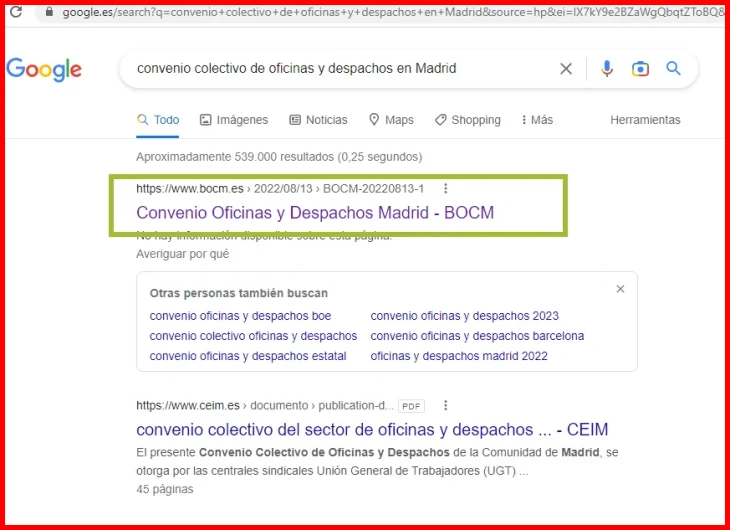
Task: Open the Shopping results tab
Action: [x=467, y=120]
